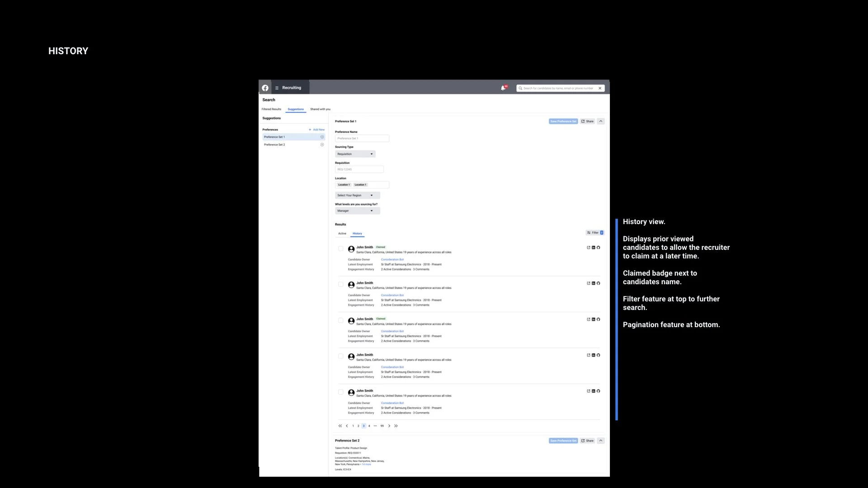The image size is (868, 488).
Task: Open first John Smith's LinkedIn profile icon
Action: [594, 248]
